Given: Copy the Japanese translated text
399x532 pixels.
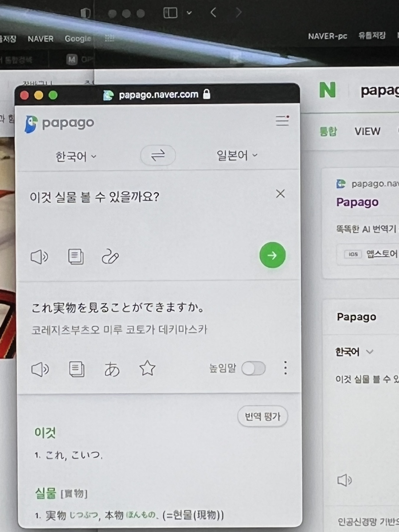Looking at the screenshot, I should tap(77, 369).
